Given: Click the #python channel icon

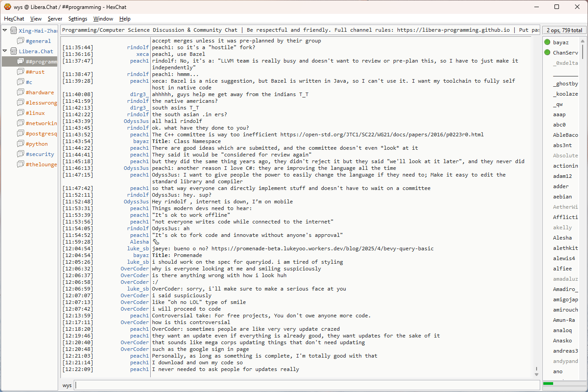Looking at the screenshot, I should point(21,144).
